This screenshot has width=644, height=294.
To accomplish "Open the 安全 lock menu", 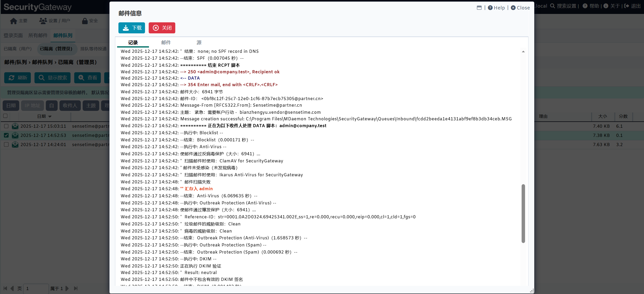I will point(90,21).
